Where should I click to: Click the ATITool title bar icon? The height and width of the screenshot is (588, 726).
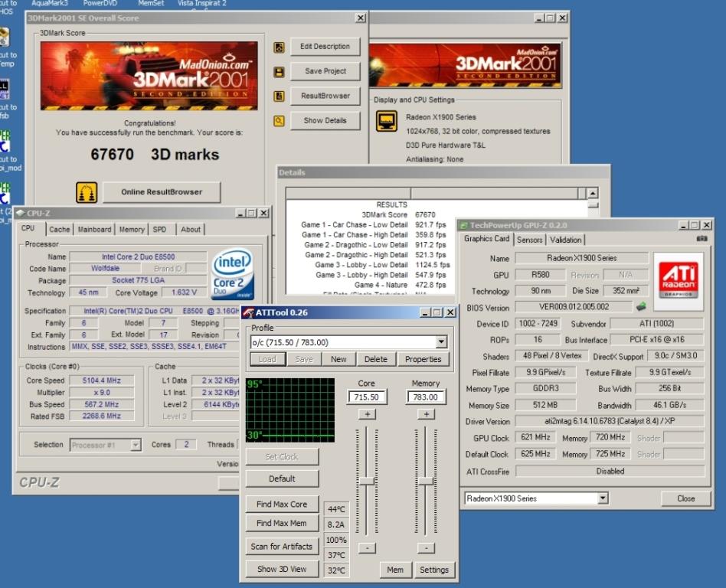point(249,312)
